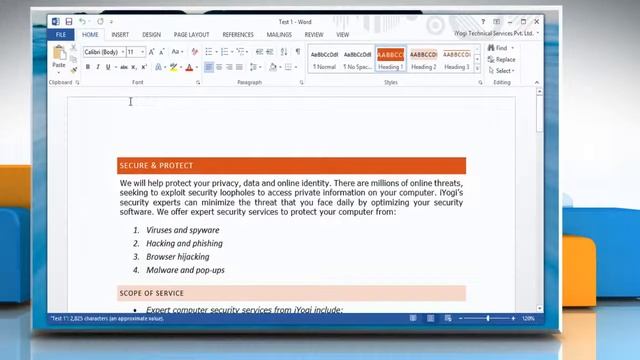Click the Save icon in quick access toolbar
Viewport: 640px width, 360px height.
point(69,22)
